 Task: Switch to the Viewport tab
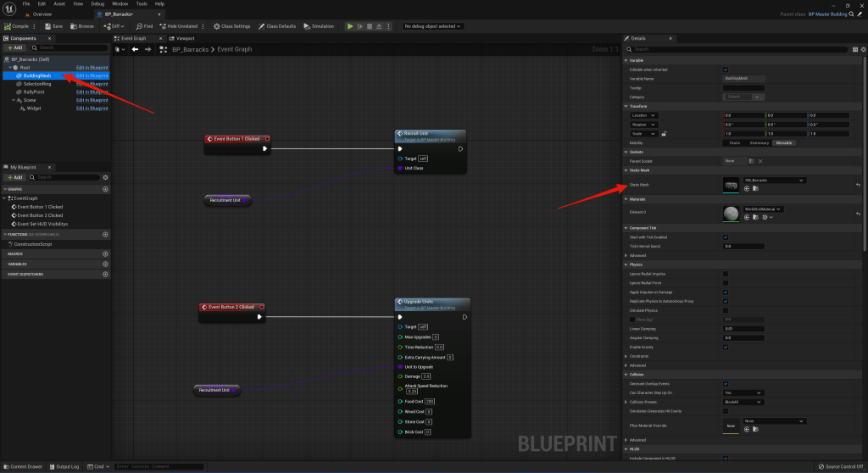(x=183, y=38)
